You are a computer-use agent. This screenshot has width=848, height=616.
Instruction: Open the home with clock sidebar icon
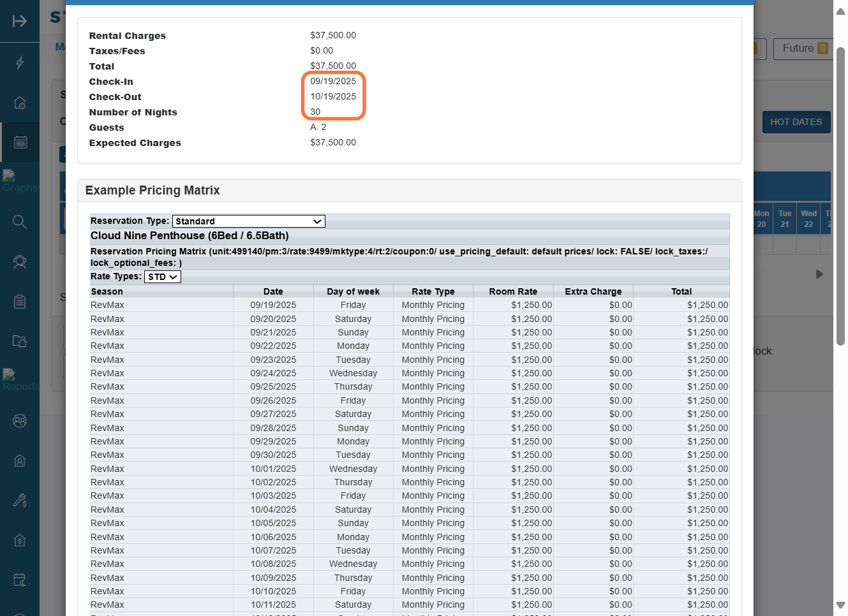pos(20,102)
